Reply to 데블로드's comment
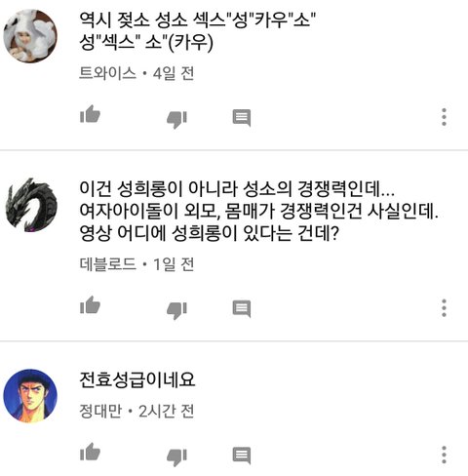468x476 pixels. tap(242, 308)
